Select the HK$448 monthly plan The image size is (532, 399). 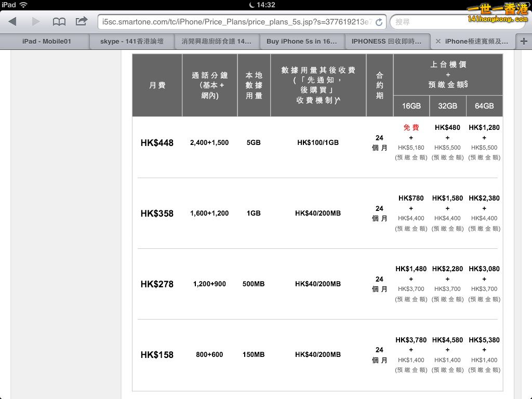(157, 143)
